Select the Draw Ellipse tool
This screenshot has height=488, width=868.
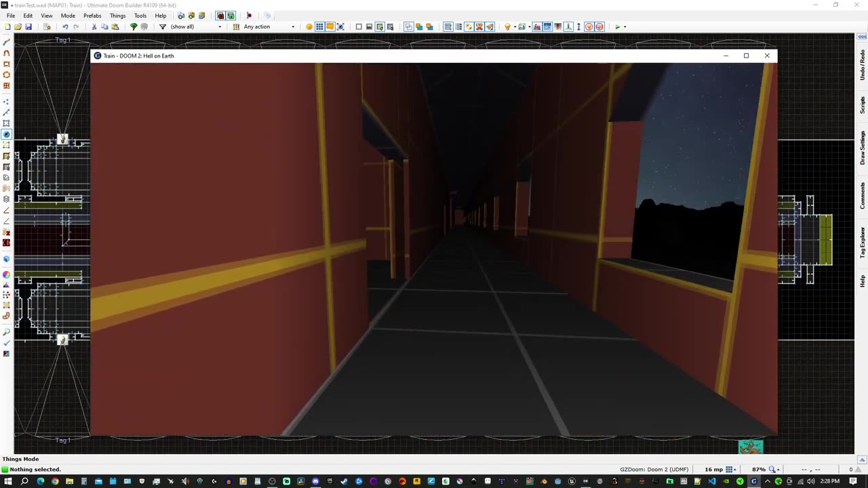point(7,75)
